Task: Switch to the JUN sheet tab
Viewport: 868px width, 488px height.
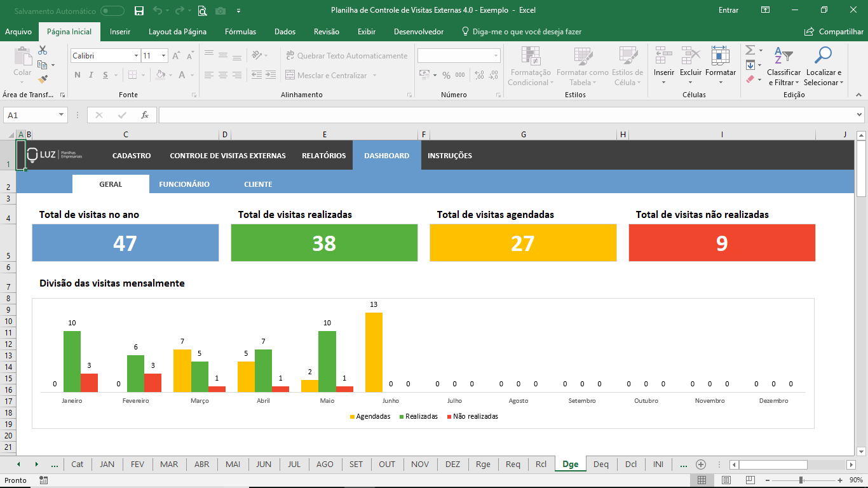Action: point(264,464)
